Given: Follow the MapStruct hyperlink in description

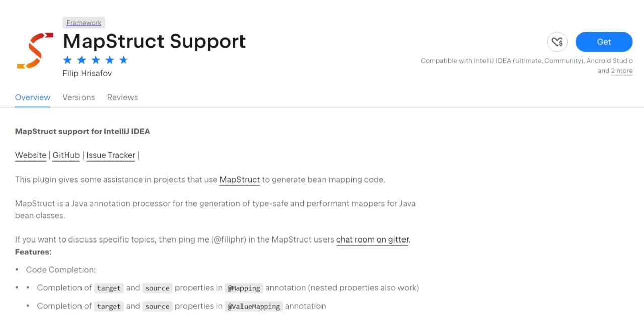Looking at the screenshot, I should click(x=239, y=179).
